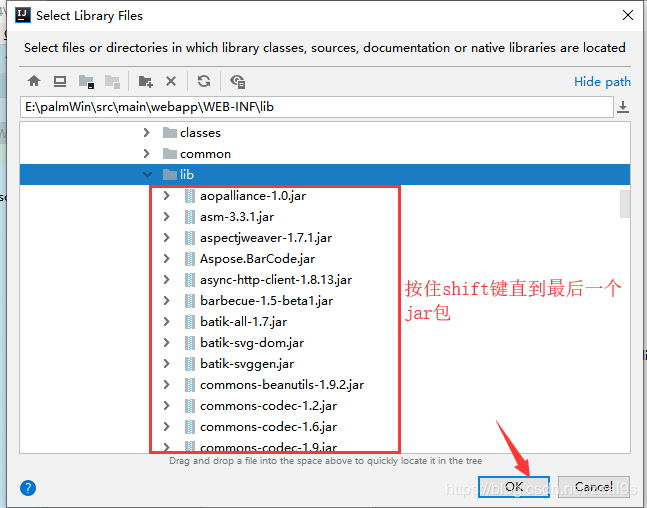Screen dimensions: 647x508
Task: Expand barbecue-1.5-beta1.jar node
Action: coord(166,300)
